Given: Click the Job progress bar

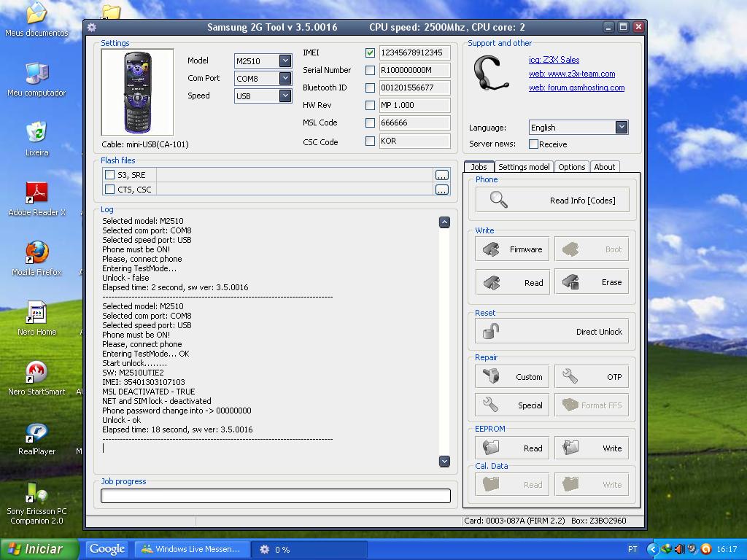Looking at the screenshot, I should [275, 496].
